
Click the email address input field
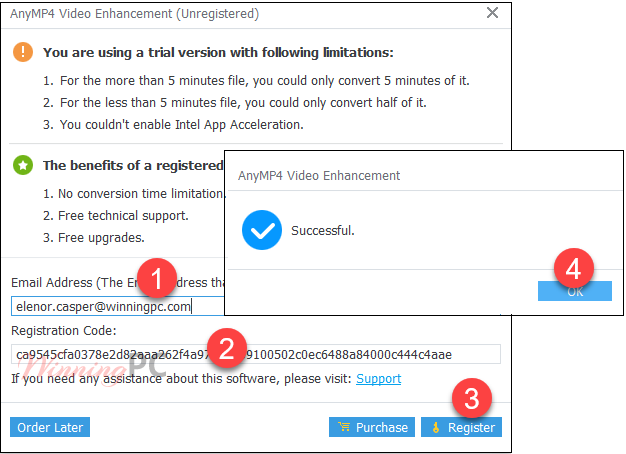tap(118, 306)
